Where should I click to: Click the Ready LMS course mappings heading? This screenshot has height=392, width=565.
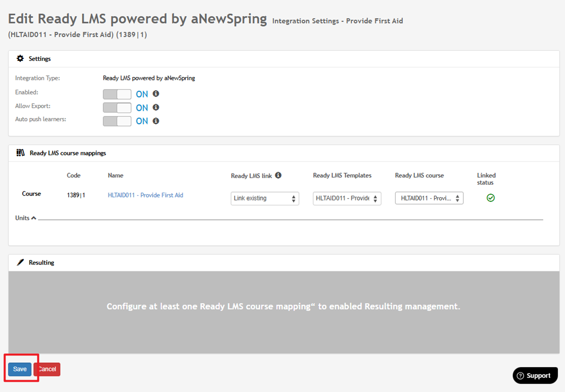tap(68, 153)
